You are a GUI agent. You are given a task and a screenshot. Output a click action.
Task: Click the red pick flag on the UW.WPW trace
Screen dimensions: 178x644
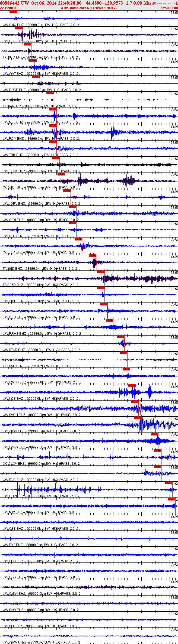pos(138,418)
